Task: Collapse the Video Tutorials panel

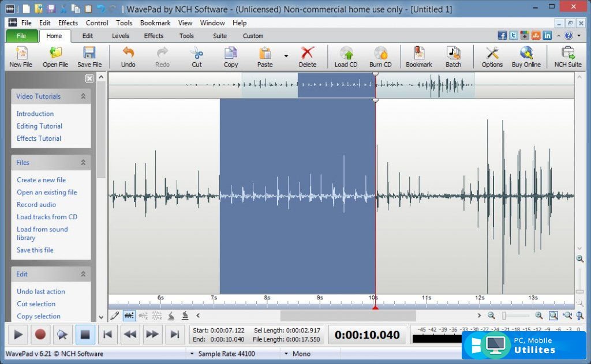Action: (x=83, y=96)
